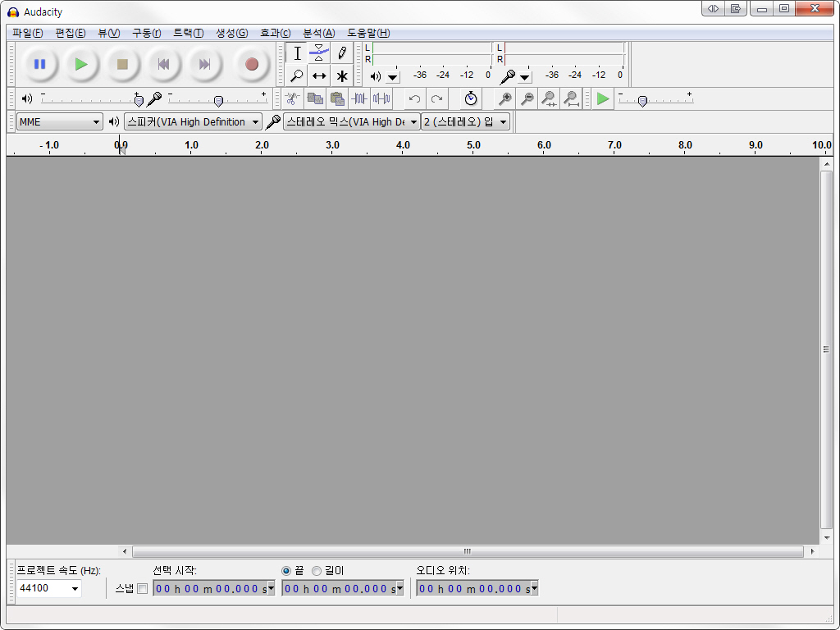Start recording with the red Record button
The height and width of the screenshot is (630, 840).
pyautogui.click(x=252, y=64)
